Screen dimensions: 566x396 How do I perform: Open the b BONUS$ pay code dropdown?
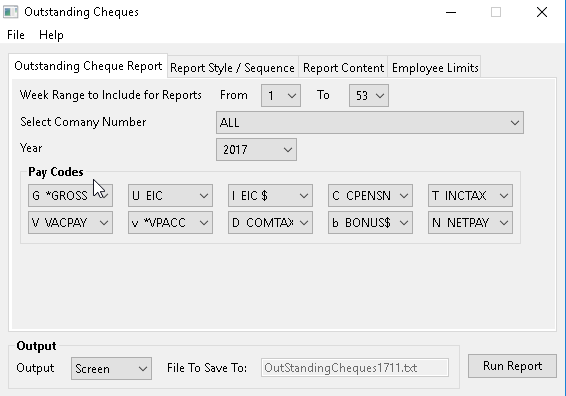click(x=370, y=223)
